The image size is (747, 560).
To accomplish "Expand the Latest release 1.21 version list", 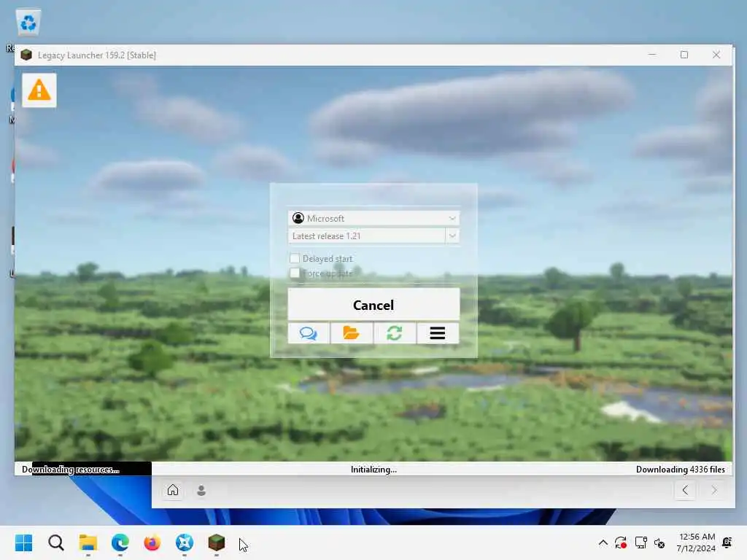I will (452, 236).
